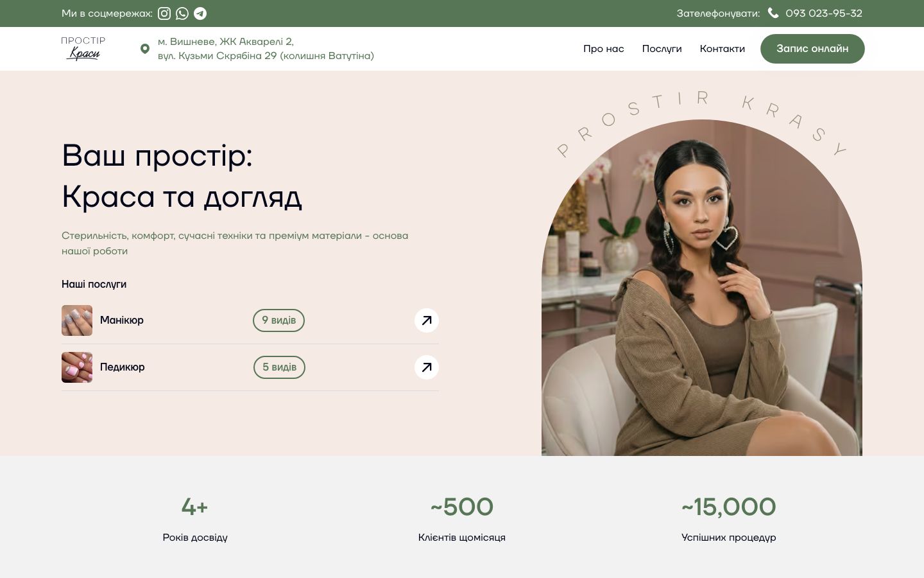924x578 pixels.
Task: Open the Instagram social icon
Action: 164,13
